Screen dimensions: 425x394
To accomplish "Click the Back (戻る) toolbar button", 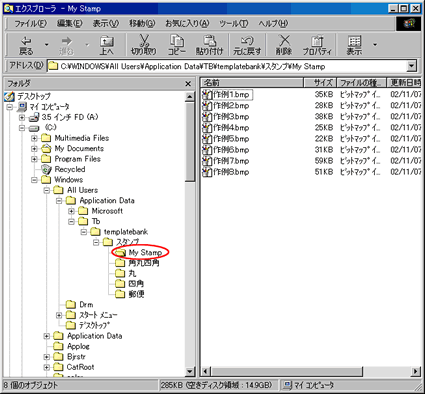I will coord(26,45).
